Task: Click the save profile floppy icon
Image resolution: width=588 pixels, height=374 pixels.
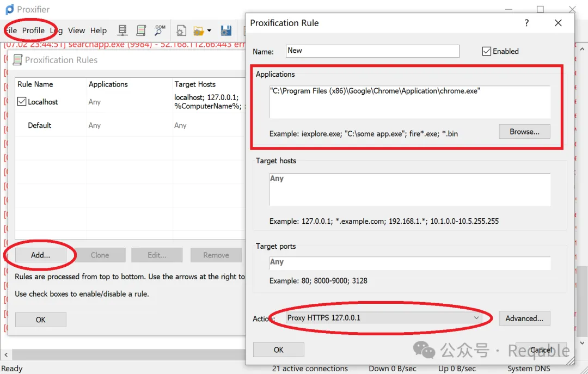Action: pos(226,30)
